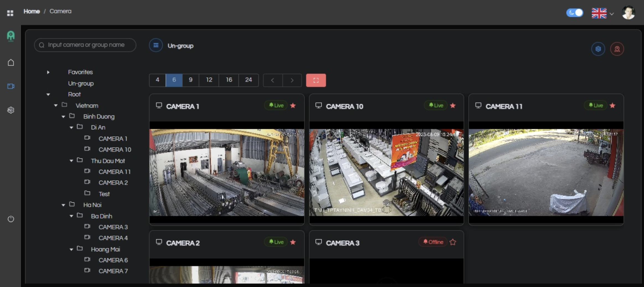Screen dimensions: 644x287
Task: Select CAMERA 4 in the tree
Action: tap(113, 238)
